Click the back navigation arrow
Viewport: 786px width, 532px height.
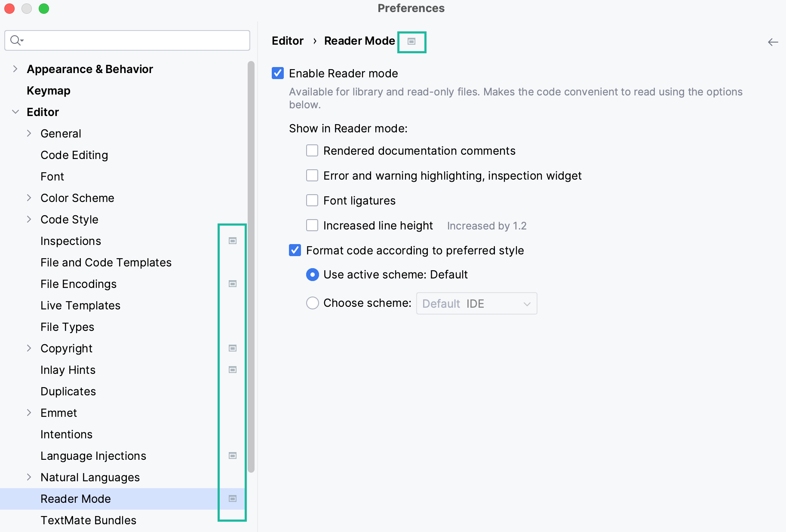click(773, 42)
